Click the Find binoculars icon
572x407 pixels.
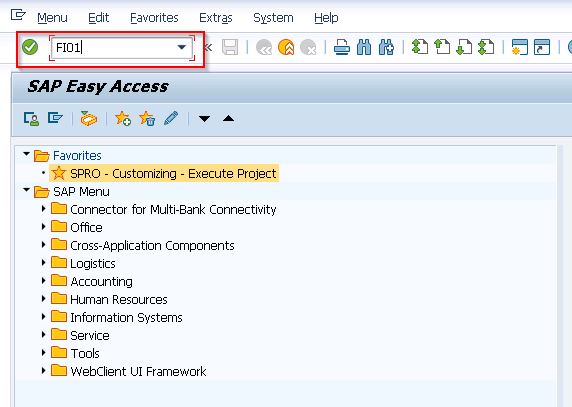(x=364, y=47)
